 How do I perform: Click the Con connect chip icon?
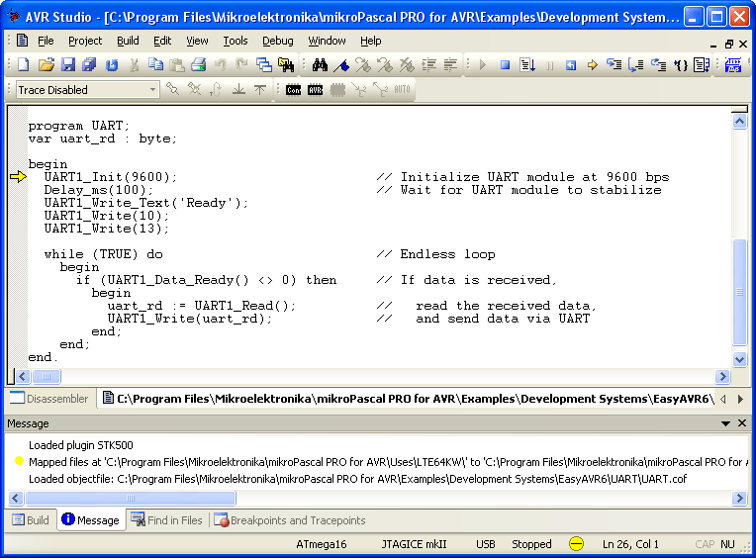point(293,90)
